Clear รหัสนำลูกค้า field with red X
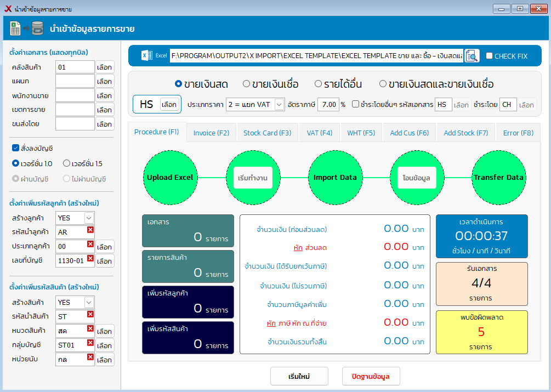Image resolution: width=551 pixels, height=392 pixels. 90,229
